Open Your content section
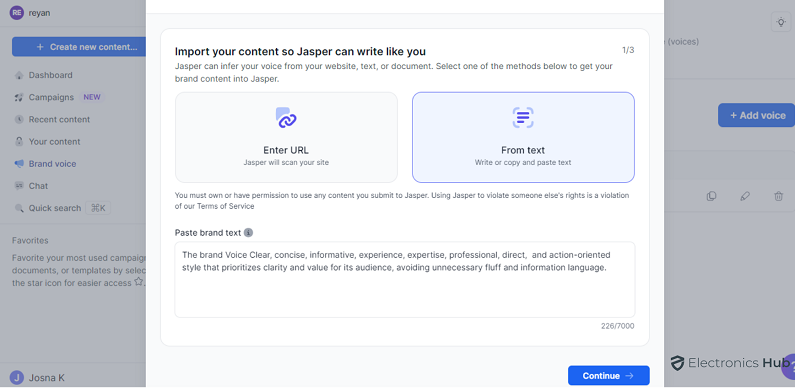 point(54,142)
